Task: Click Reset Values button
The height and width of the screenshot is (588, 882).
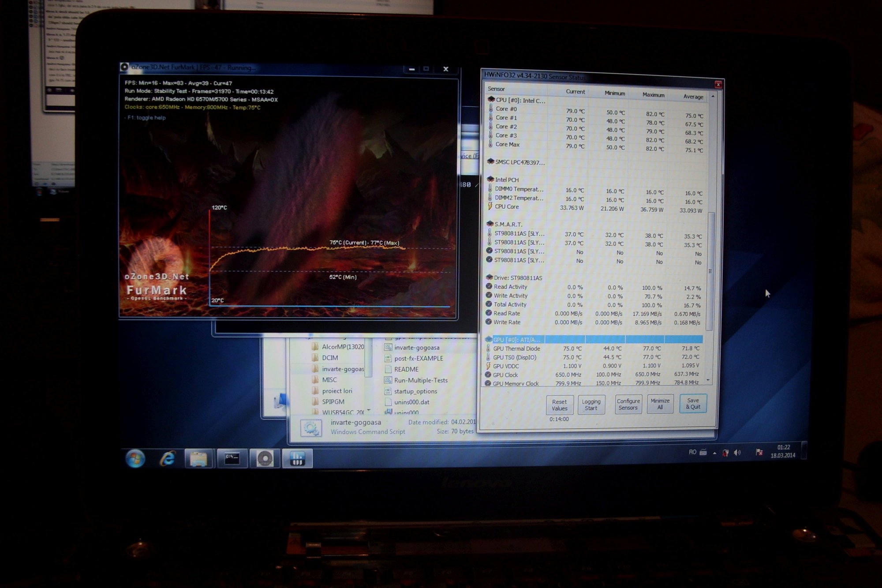Action: point(559,405)
